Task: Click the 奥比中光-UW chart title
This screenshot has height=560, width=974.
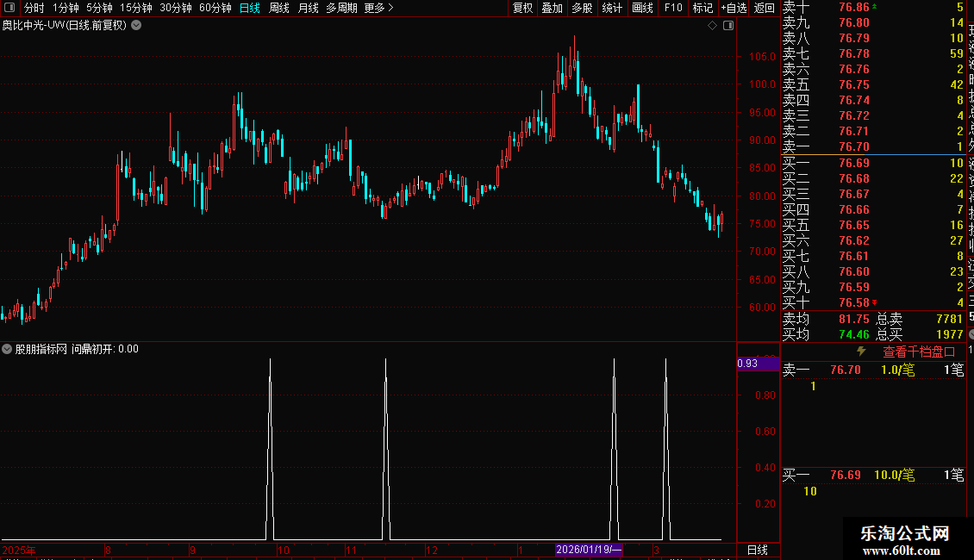Action: [x=65, y=26]
